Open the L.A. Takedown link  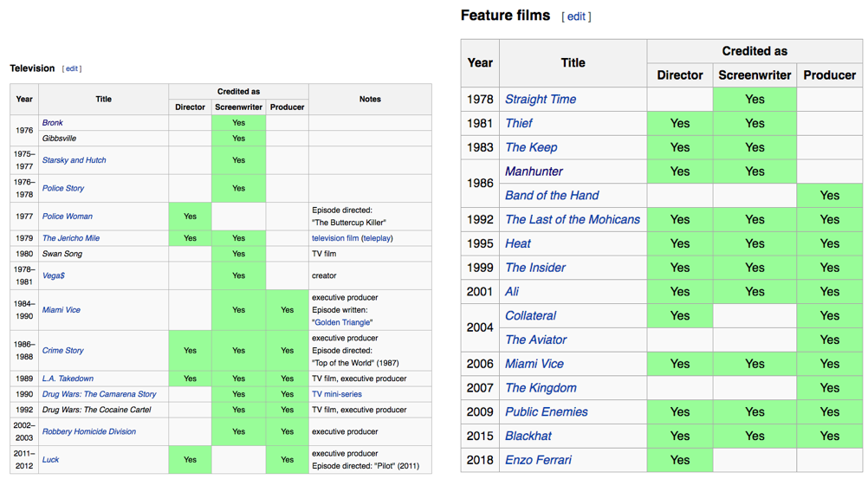(68, 379)
